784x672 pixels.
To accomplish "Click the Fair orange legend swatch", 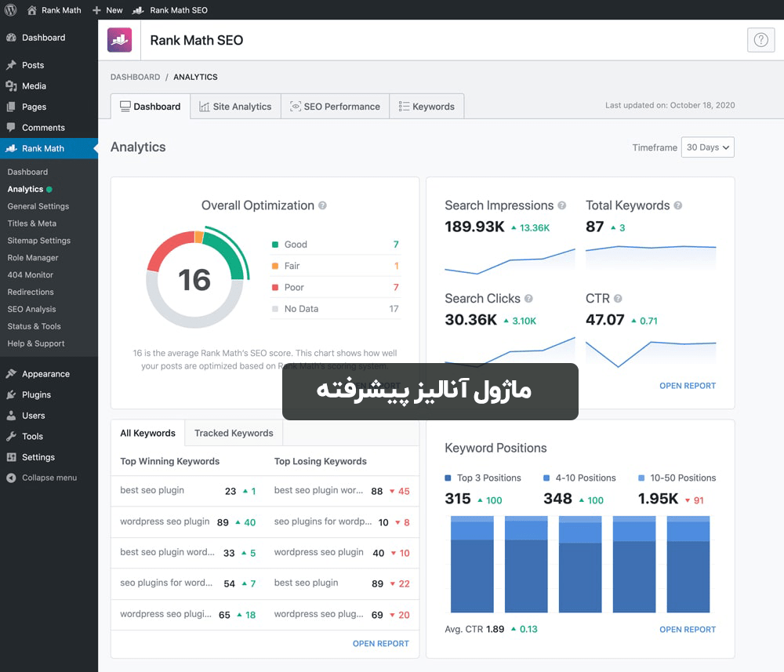I will 274,266.
